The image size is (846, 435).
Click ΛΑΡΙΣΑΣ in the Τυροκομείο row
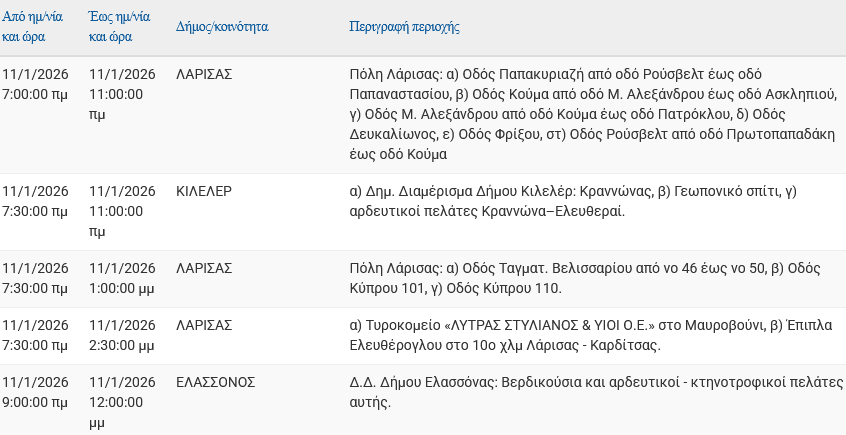(x=204, y=325)
